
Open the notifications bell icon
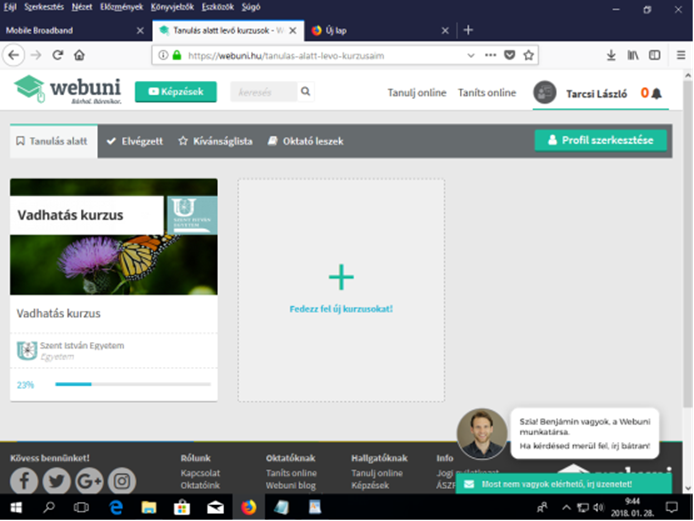(657, 93)
